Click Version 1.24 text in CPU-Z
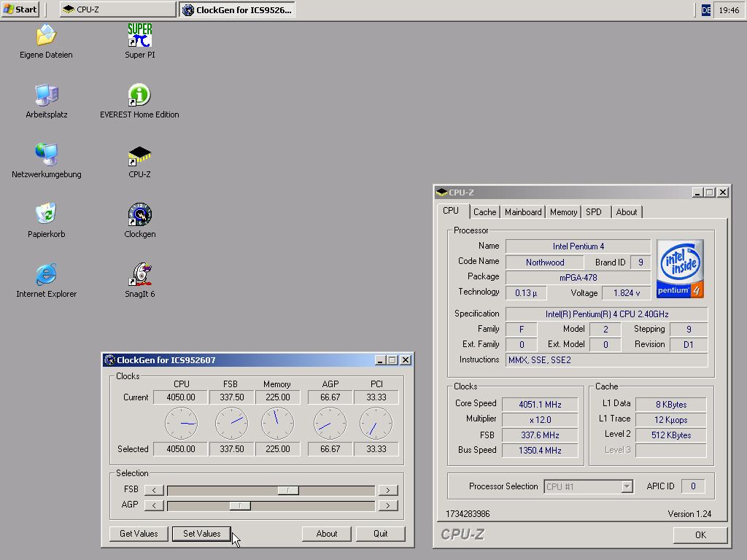747x560 pixels. click(x=689, y=514)
